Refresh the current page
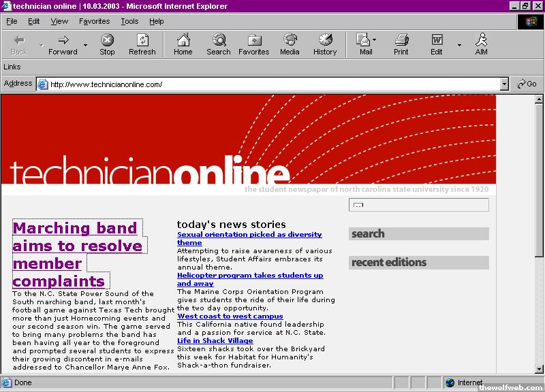The width and height of the screenshot is (545, 392). click(142, 44)
